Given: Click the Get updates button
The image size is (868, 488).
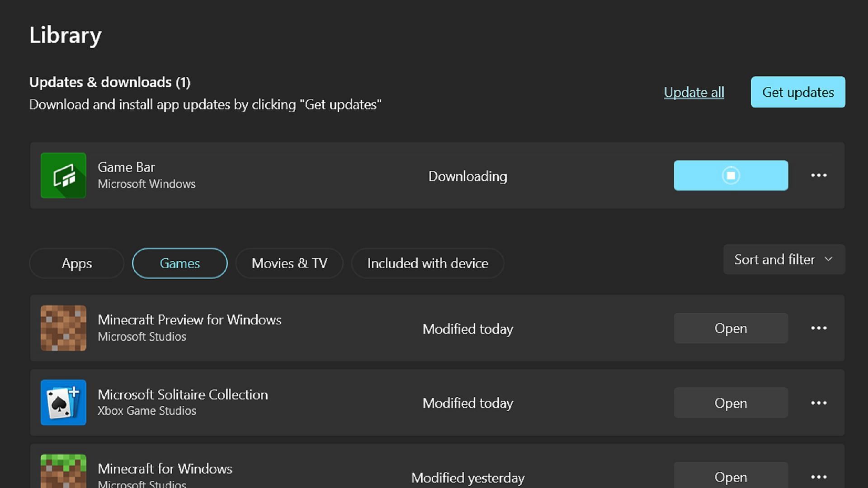Looking at the screenshot, I should pos(798,92).
